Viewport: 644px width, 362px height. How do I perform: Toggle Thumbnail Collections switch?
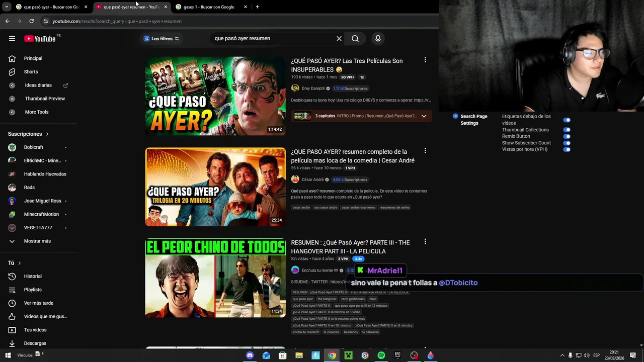pyautogui.click(x=567, y=130)
